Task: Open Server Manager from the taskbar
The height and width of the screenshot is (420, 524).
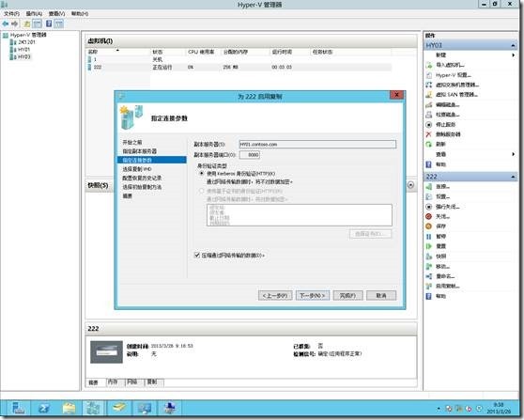Action: 18,409
